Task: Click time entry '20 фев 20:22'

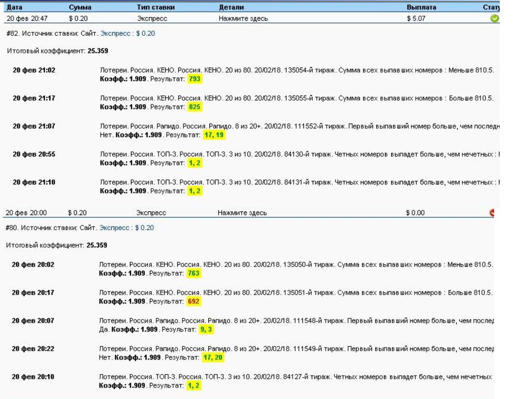Action: point(33,349)
